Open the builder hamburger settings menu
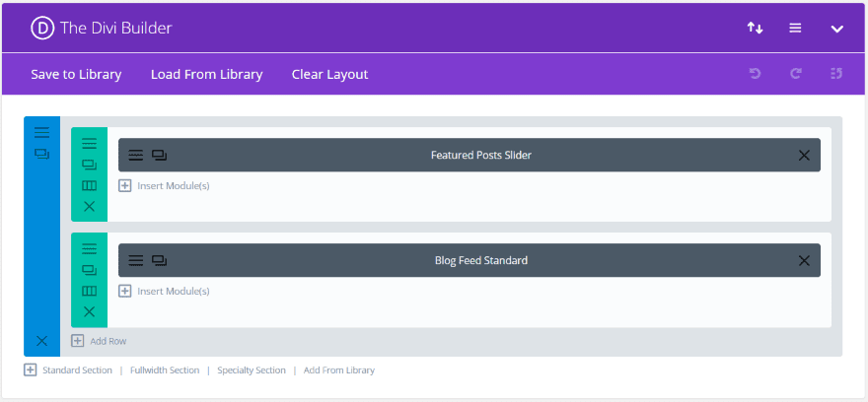Screen dimensions: 868x402 (x=795, y=28)
